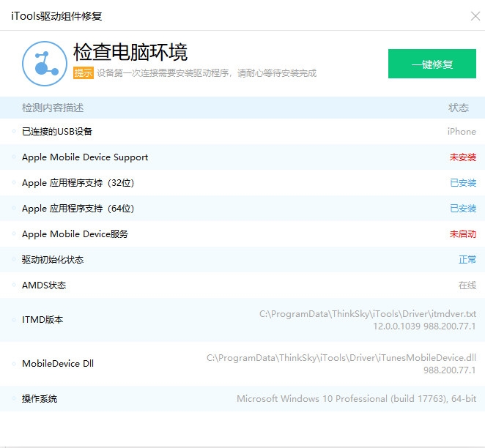Screen dimensions: 485x448
Task: Click version 12.0.0.1039 988.200.77.1 text
Action: (x=424, y=326)
